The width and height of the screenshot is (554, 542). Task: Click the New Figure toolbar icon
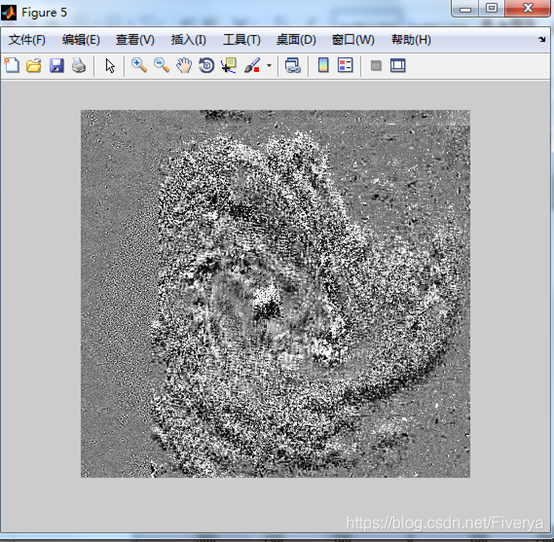point(12,66)
